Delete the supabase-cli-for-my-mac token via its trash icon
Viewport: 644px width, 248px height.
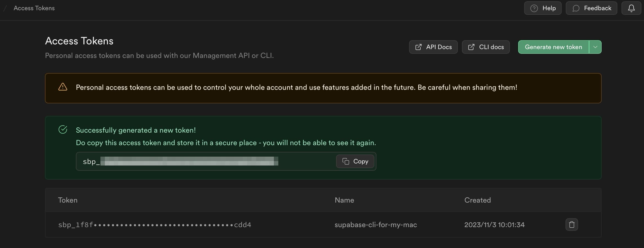pyautogui.click(x=572, y=225)
